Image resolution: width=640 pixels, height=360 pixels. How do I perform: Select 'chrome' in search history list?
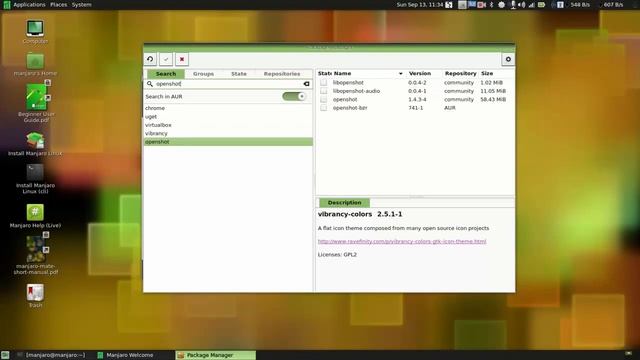tap(228, 108)
